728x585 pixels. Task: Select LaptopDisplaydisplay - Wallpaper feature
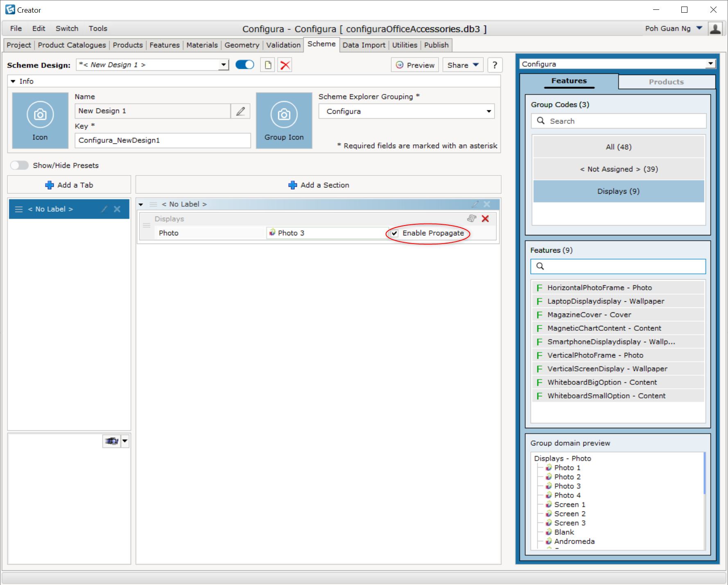[x=617, y=301]
